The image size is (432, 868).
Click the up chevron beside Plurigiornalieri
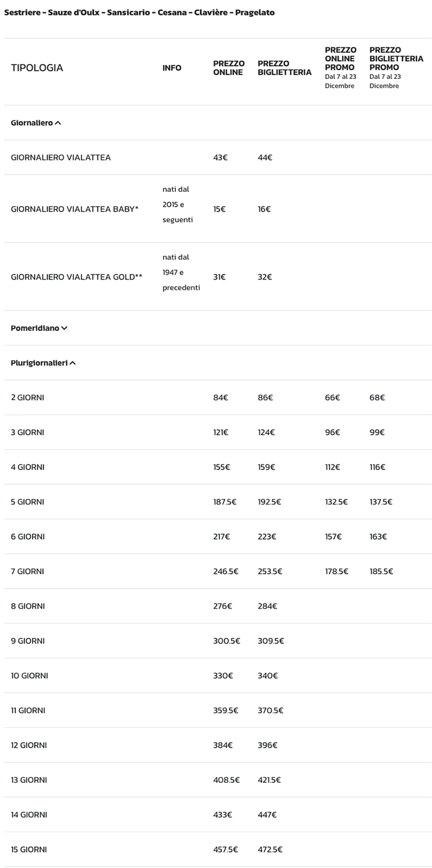coord(73,363)
